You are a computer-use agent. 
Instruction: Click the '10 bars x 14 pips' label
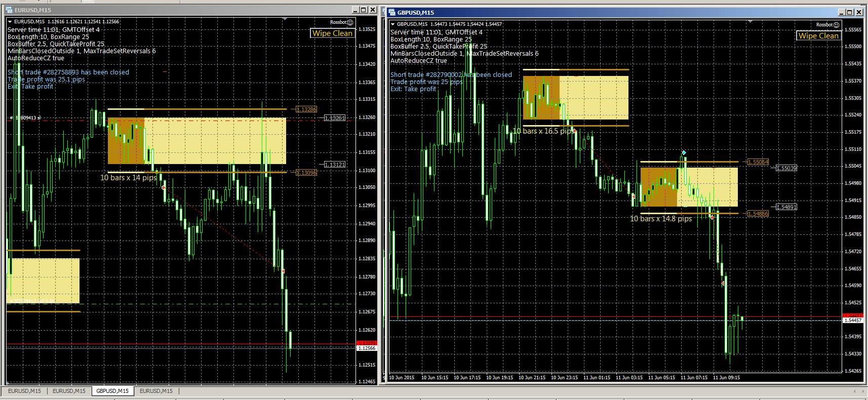pyautogui.click(x=128, y=178)
